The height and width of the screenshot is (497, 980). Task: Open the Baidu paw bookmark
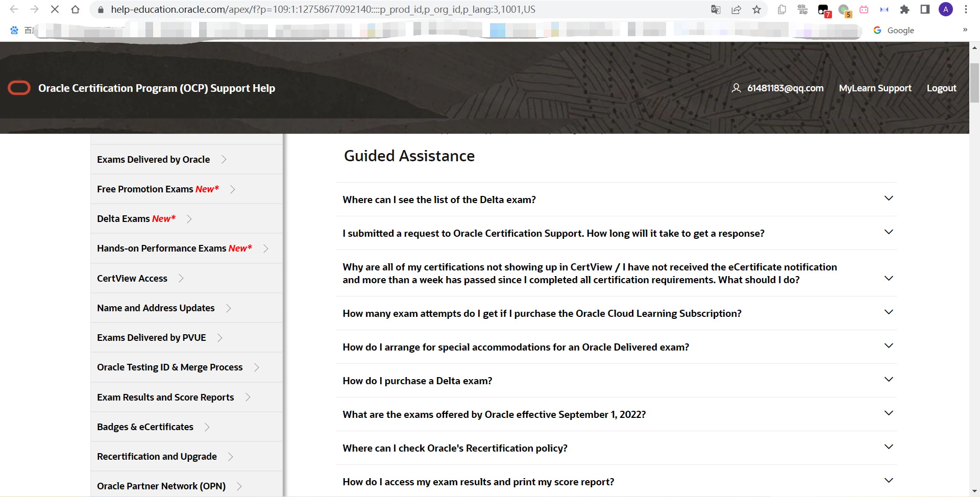pos(14,31)
